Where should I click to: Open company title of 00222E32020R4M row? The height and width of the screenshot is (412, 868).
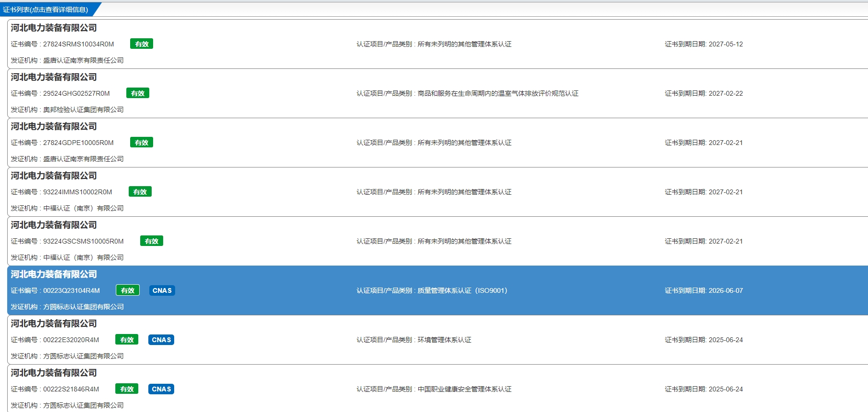pyautogui.click(x=54, y=324)
